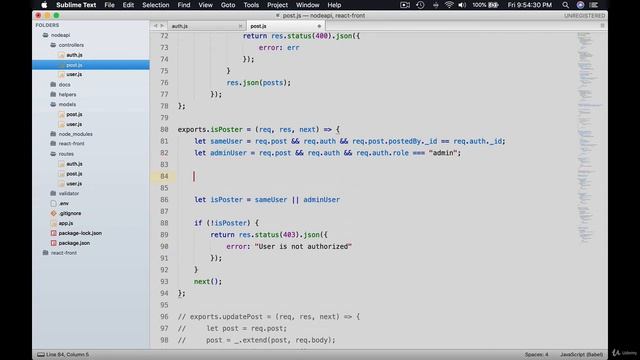Open the Selection menu
The image size is (640, 360).
click(x=156, y=5)
